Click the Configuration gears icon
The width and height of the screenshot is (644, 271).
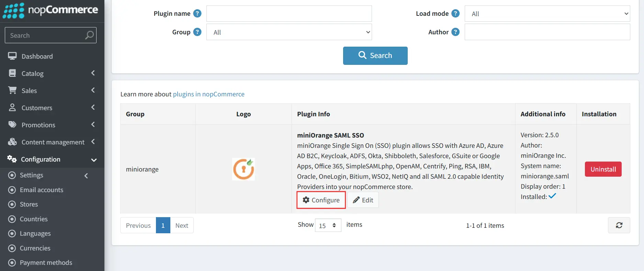(x=12, y=159)
